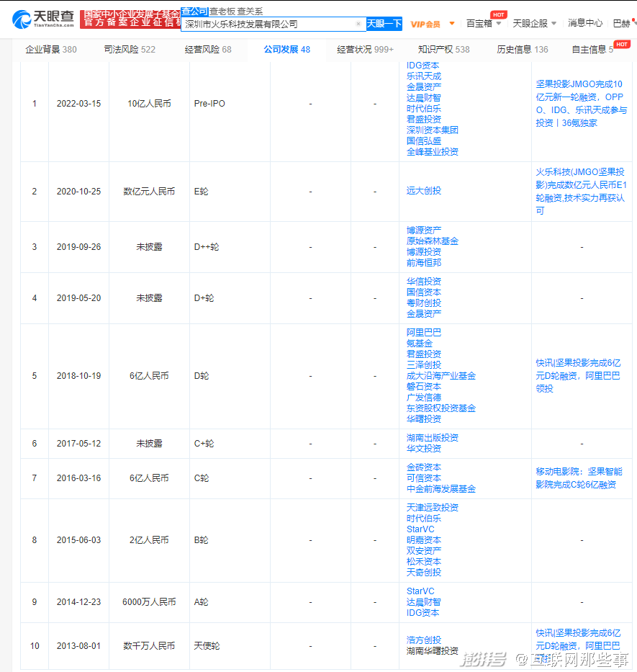637x672 pixels.
Task: Open the 火乐科技 E1轮融资 news link
Action: (582, 191)
